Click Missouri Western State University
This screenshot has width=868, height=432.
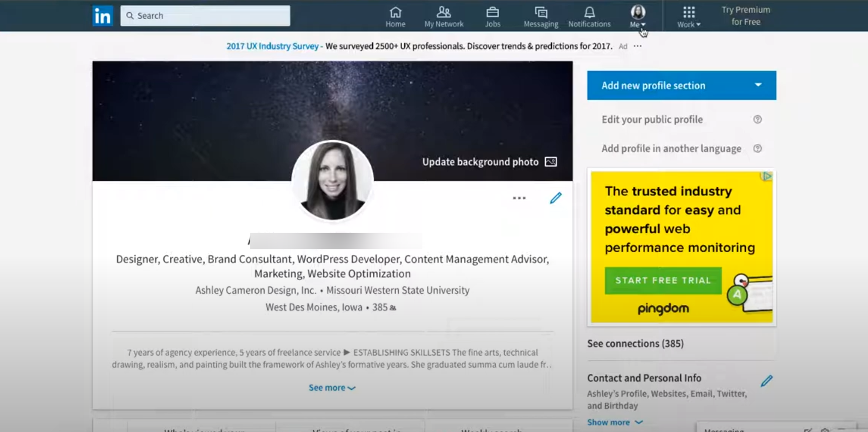coord(398,290)
